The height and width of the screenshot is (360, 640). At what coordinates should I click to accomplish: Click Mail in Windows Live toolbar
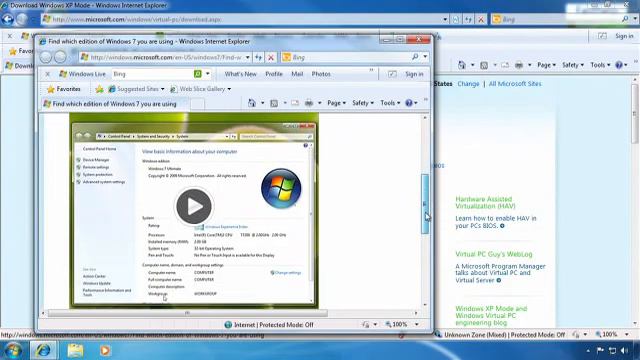pyautogui.click(x=297, y=74)
